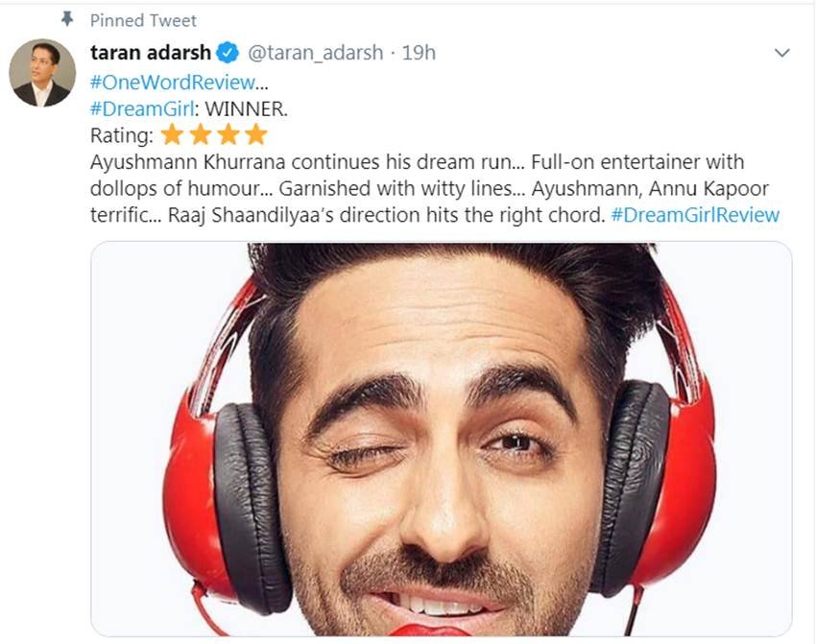816x644 pixels.
Task: Open the attached headphones photo
Action: [442, 439]
